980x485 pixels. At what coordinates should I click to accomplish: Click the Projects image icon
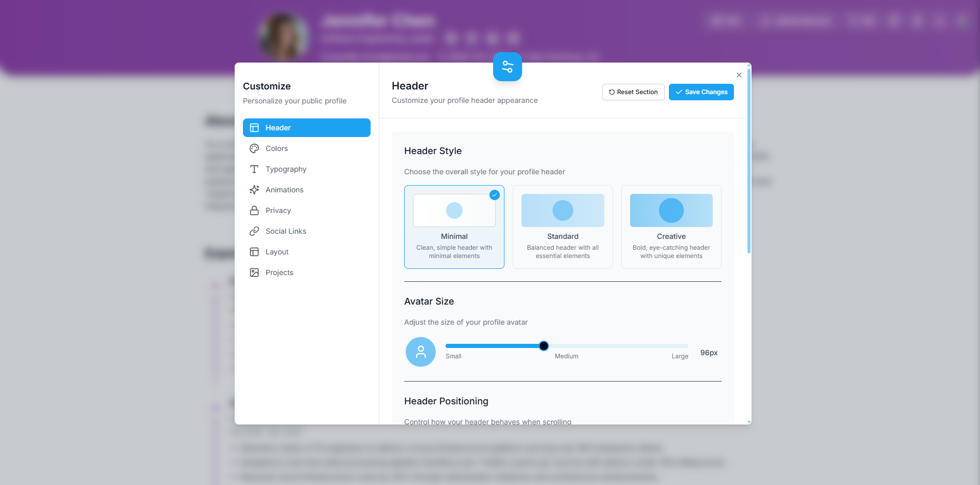click(254, 272)
